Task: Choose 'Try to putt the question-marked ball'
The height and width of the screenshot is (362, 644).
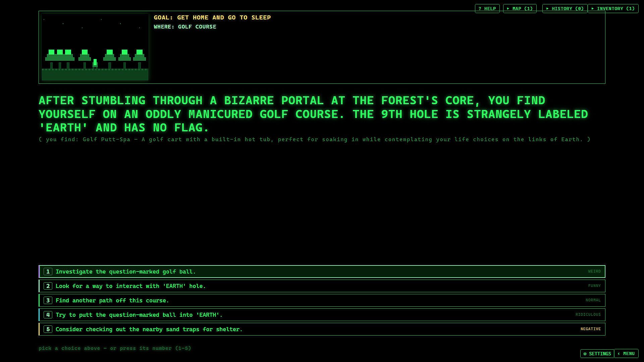Action: coord(322,315)
